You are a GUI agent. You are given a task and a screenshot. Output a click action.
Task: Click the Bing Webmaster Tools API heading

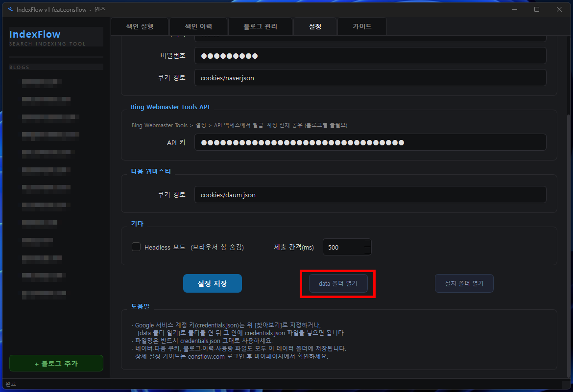click(x=170, y=107)
